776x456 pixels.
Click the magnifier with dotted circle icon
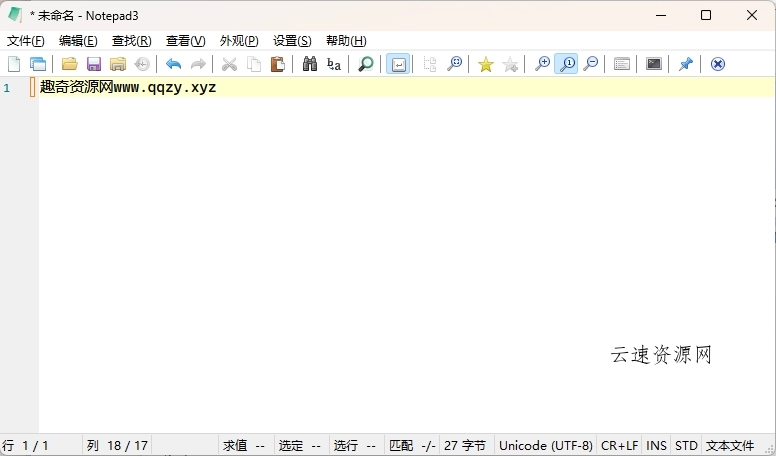coord(454,64)
